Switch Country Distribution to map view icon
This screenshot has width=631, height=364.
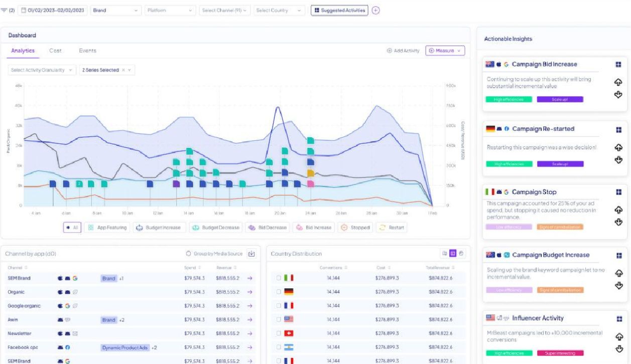click(x=444, y=254)
